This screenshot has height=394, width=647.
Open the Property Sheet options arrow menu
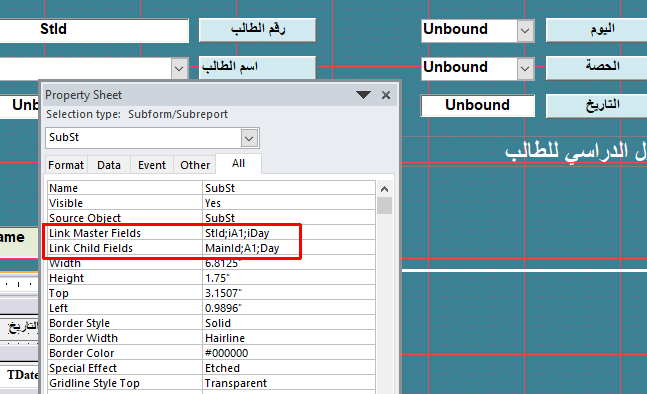click(363, 95)
